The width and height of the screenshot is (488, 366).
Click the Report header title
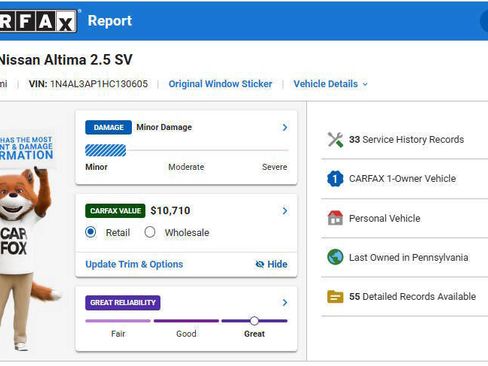point(110,21)
